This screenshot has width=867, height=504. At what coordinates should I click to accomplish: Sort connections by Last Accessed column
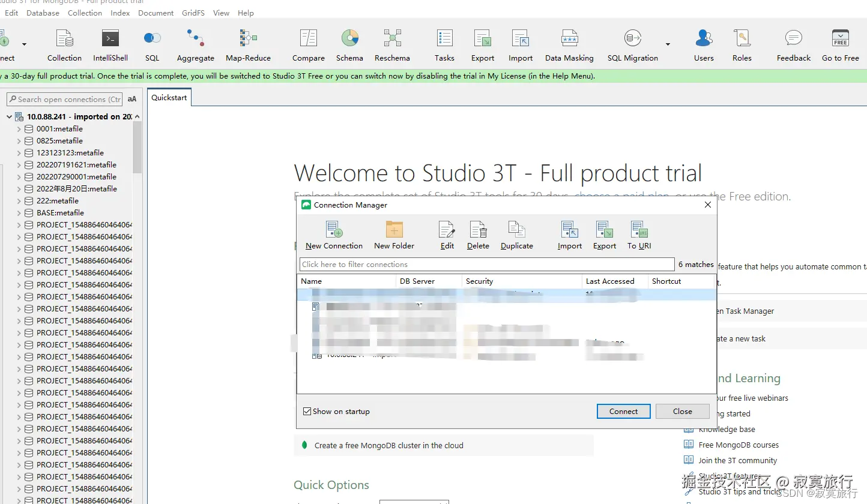click(615, 281)
